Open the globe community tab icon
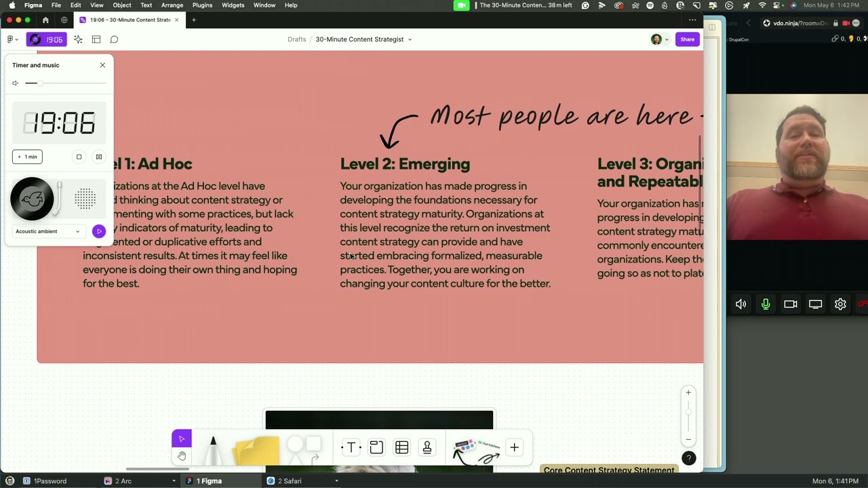This screenshot has width=868, height=488. coord(64,20)
